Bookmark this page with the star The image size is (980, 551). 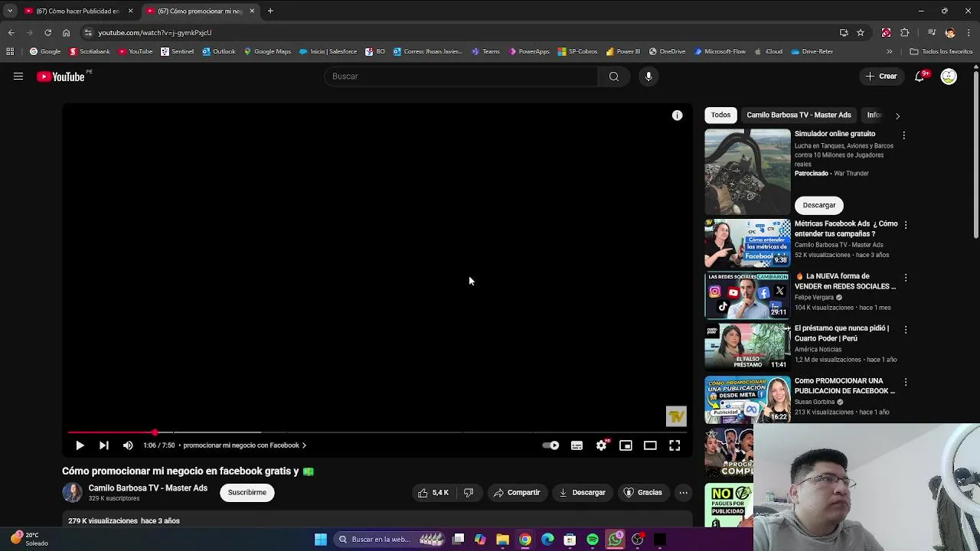[861, 33]
